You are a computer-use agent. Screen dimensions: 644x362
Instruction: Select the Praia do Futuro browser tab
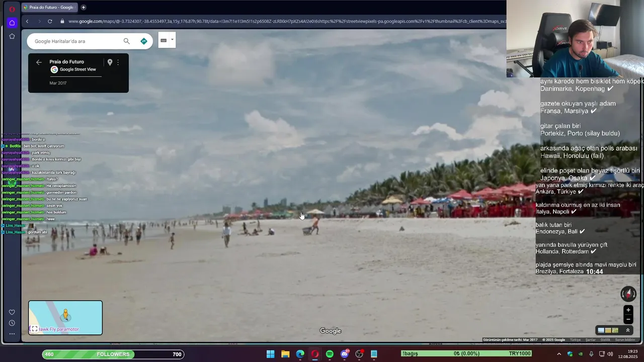tap(49, 8)
